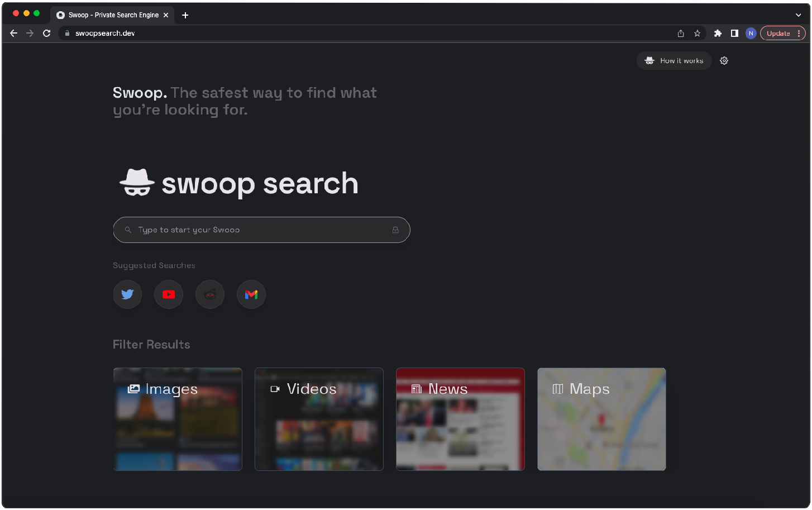This screenshot has width=812, height=510.
Task: Open the profile N avatar menu
Action: click(x=751, y=34)
